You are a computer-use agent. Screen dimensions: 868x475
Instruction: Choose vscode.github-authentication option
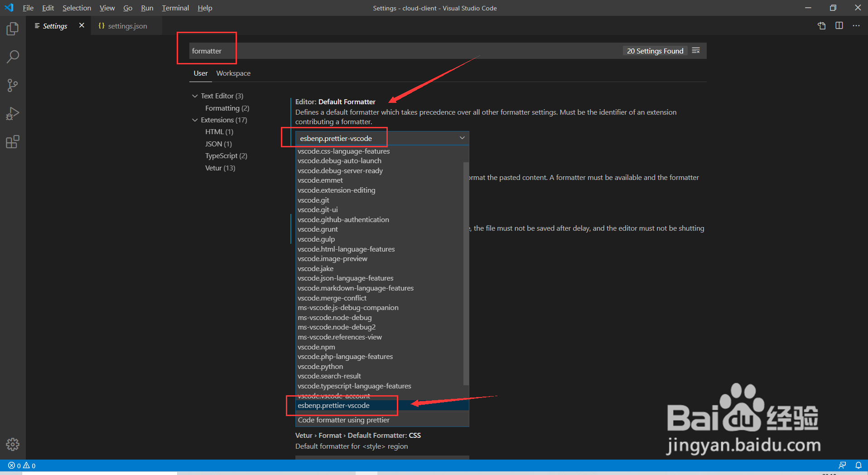(380, 219)
